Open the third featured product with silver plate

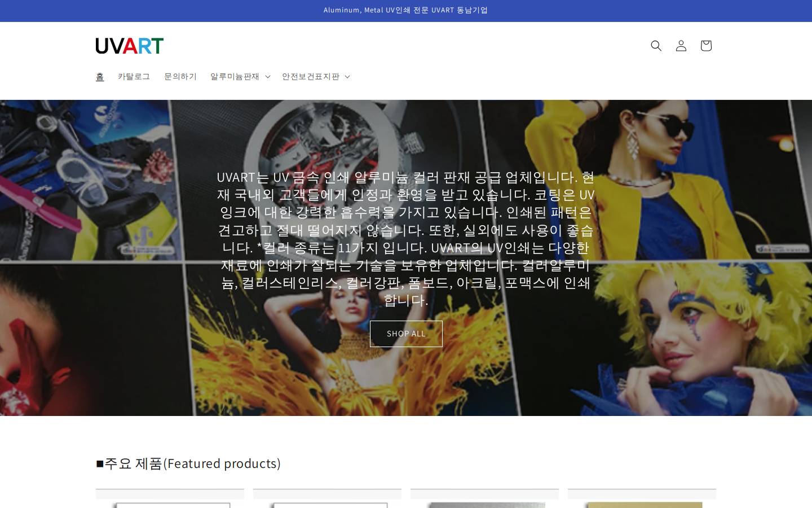pos(484,498)
